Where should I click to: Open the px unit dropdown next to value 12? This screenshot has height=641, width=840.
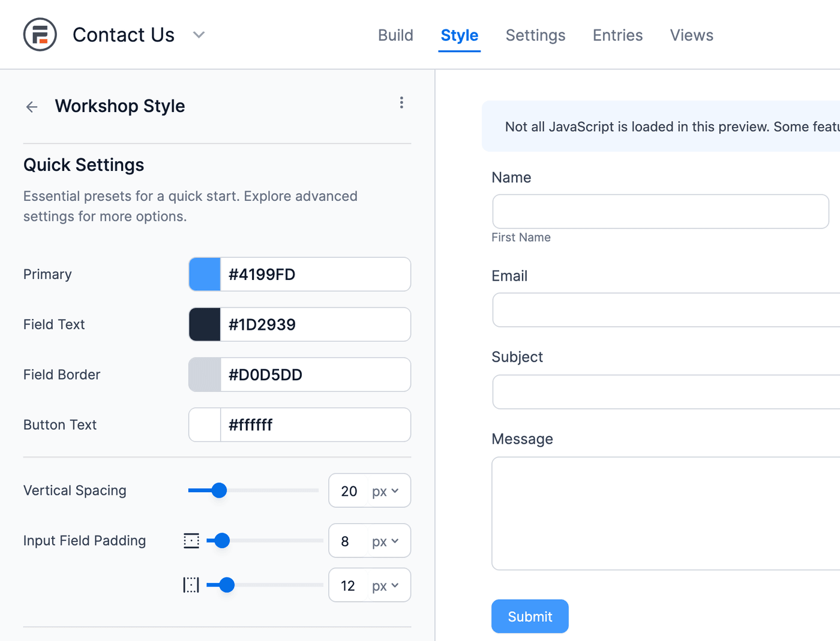click(385, 586)
